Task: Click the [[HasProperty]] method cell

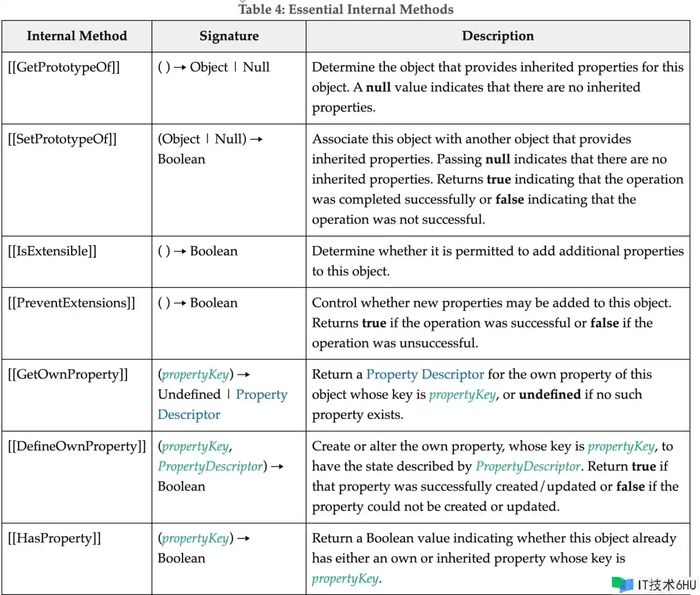Action: (x=54, y=539)
